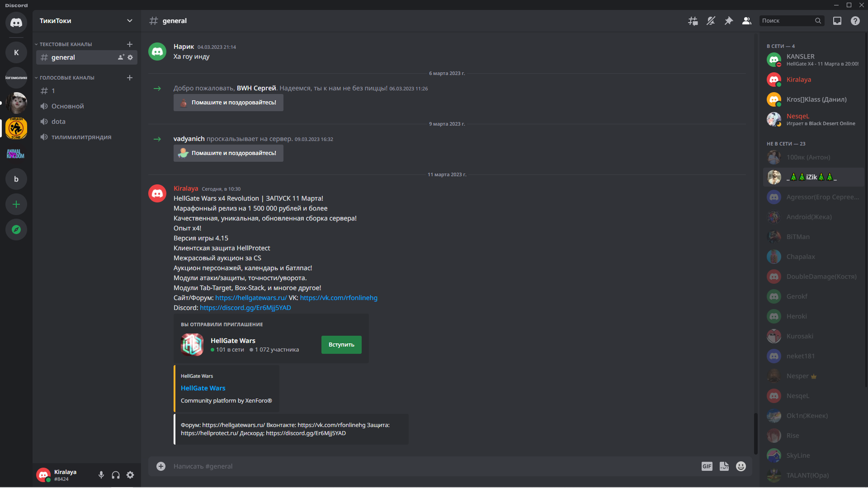Click HellGate Wars server invite icon
This screenshot has height=488, width=868.
click(192, 345)
